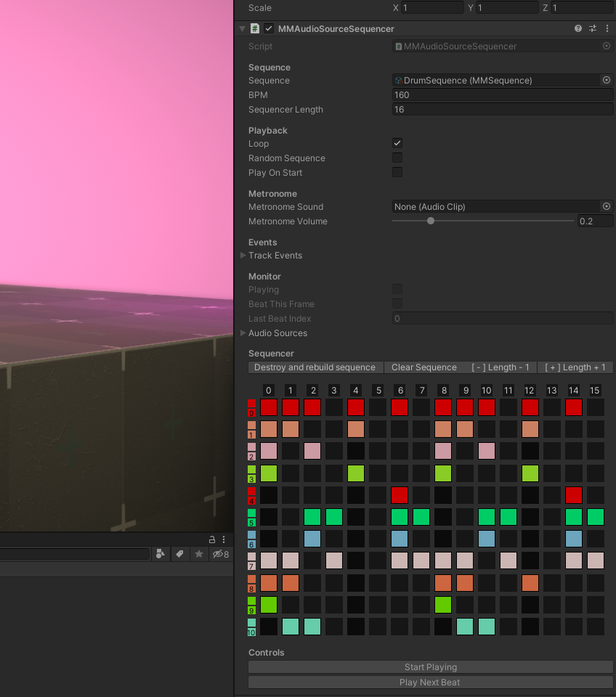This screenshot has width=616, height=697.
Task: Enable the Random Sequence checkbox
Action: (x=397, y=158)
